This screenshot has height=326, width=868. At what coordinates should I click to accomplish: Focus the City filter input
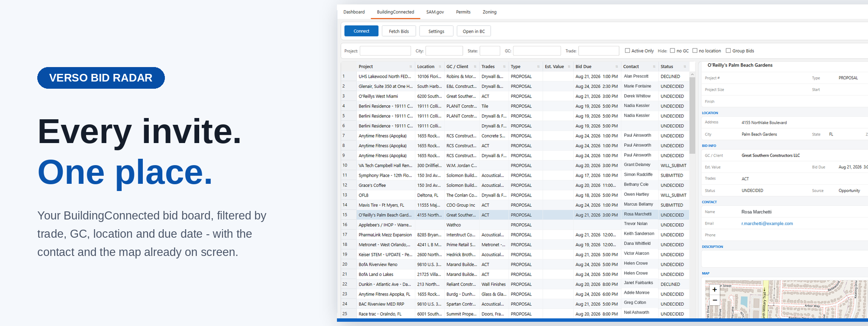(444, 51)
